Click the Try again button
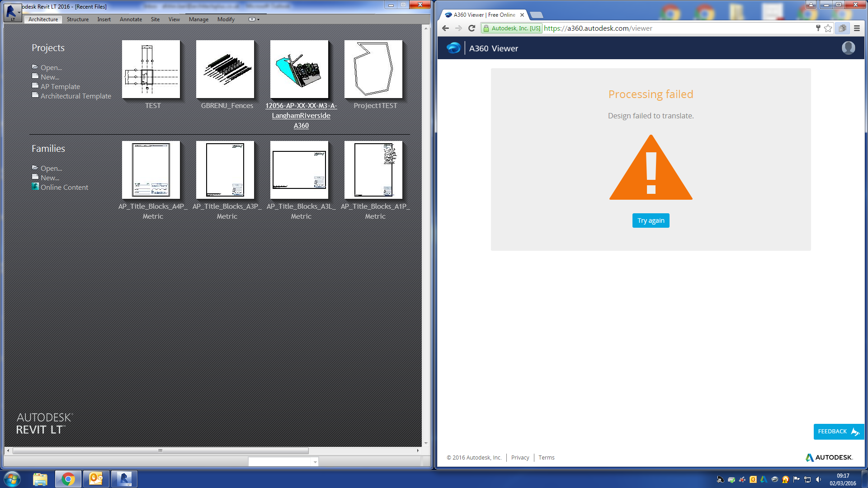 point(651,221)
